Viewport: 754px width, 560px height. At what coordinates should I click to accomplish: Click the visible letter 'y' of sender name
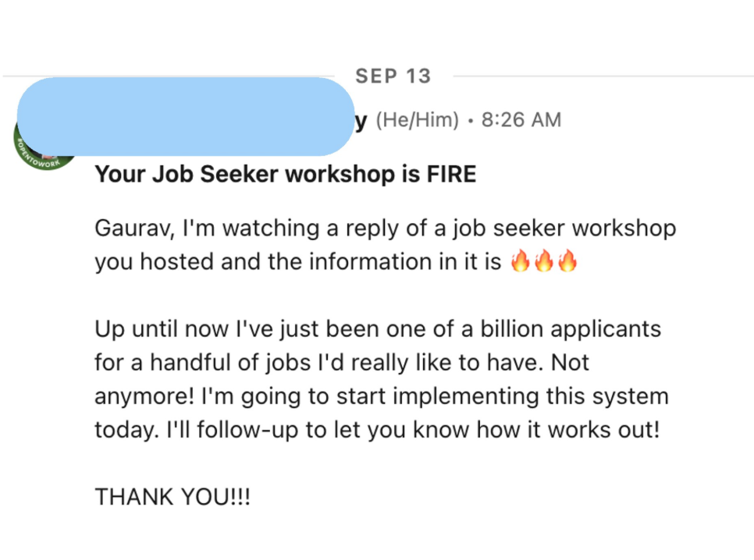point(361,121)
